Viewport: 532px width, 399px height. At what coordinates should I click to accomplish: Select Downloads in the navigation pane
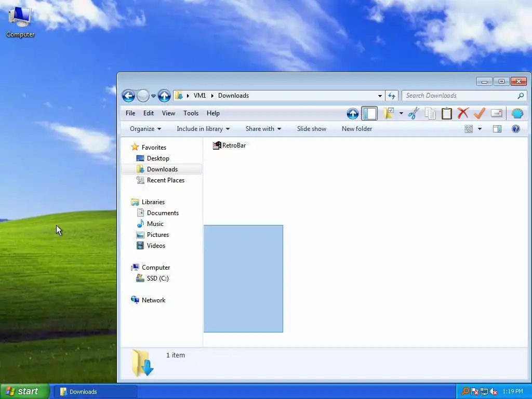click(x=162, y=169)
